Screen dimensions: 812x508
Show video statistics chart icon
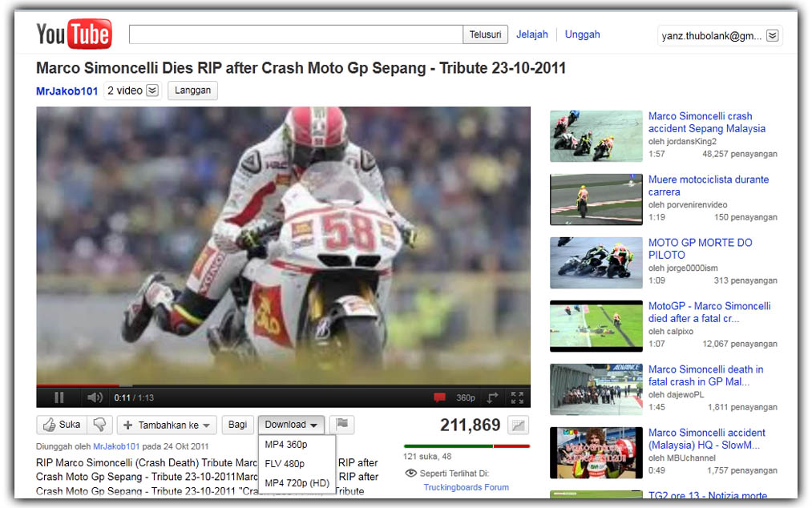tap(518, 425)
